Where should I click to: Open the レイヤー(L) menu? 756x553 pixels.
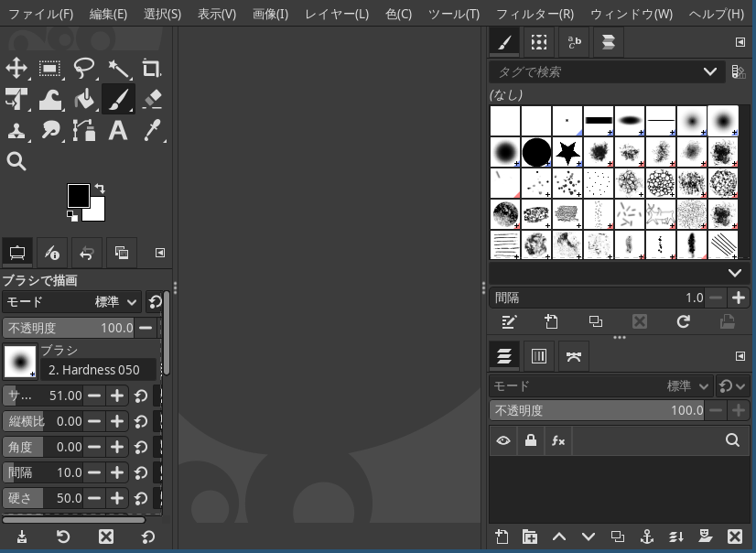click(x=337, y=14)
